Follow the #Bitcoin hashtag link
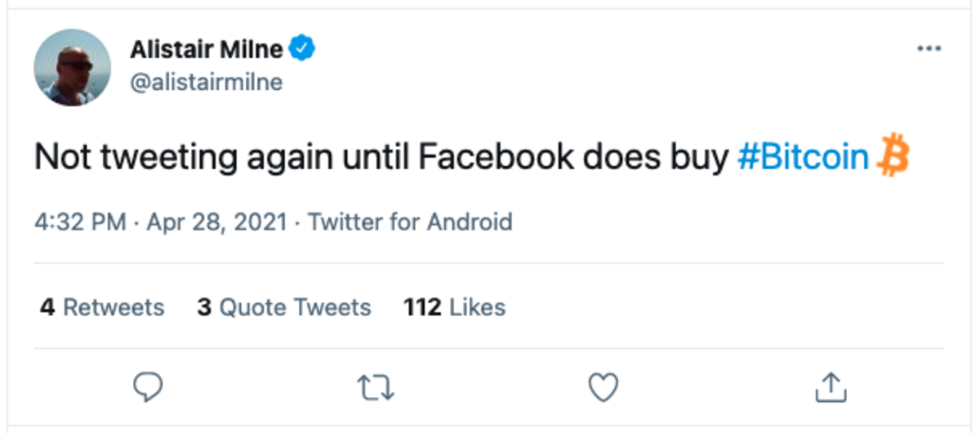The height and width of the screenshot is (433, 980). click(802, 158)
